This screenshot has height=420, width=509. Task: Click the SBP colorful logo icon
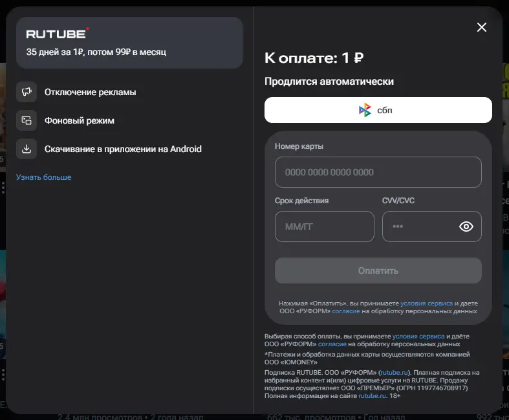point(365,110)
